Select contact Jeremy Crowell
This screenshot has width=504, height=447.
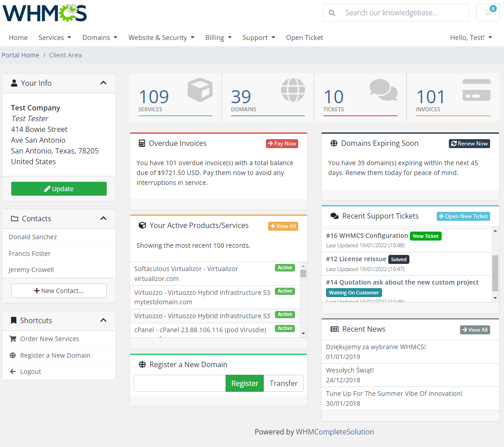pyautogui.click(x=59, y=270)
